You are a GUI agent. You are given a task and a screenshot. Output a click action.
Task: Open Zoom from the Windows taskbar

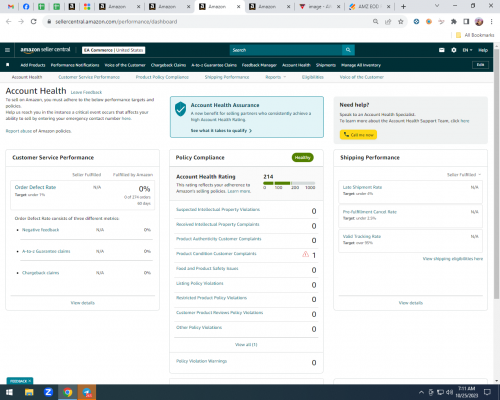pos(48,392)
